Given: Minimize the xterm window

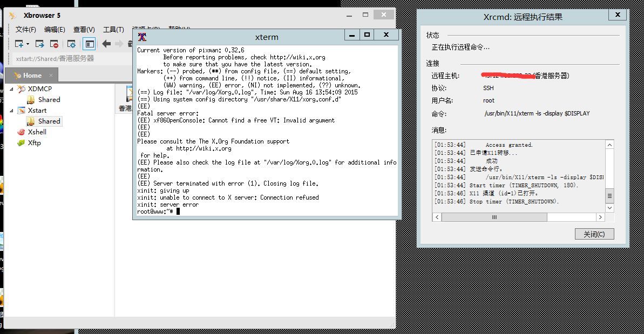Looking at the screenshot, I should point(352,35).
